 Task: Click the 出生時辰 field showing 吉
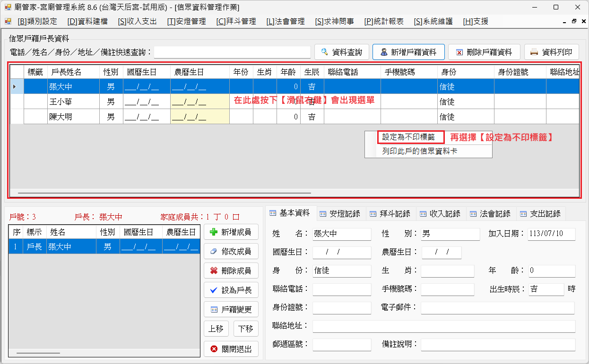546,289
